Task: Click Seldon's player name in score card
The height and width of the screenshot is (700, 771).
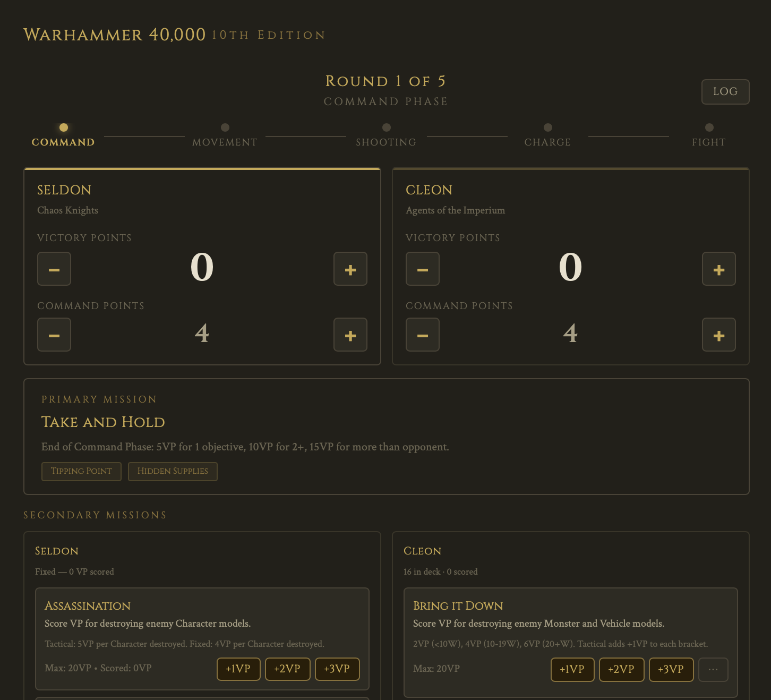Action: (64, 190)
